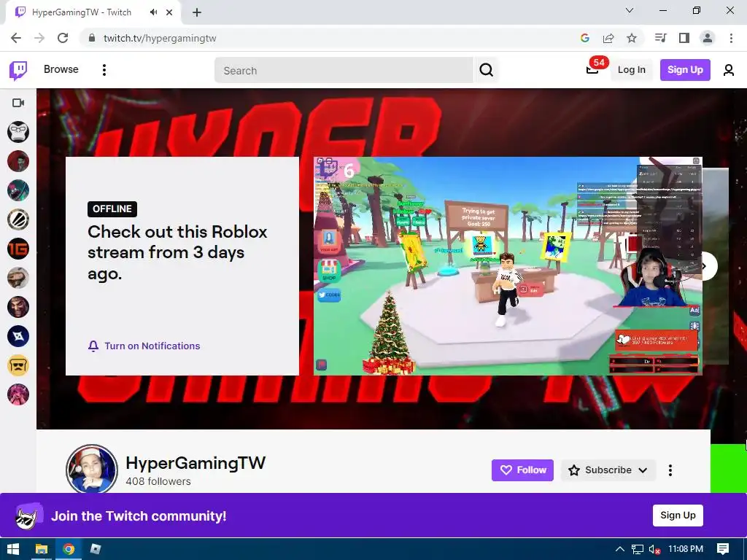Select the HyperGamingTW - Twitch tab
Screen dimensions: 747x560
(93, 13)
